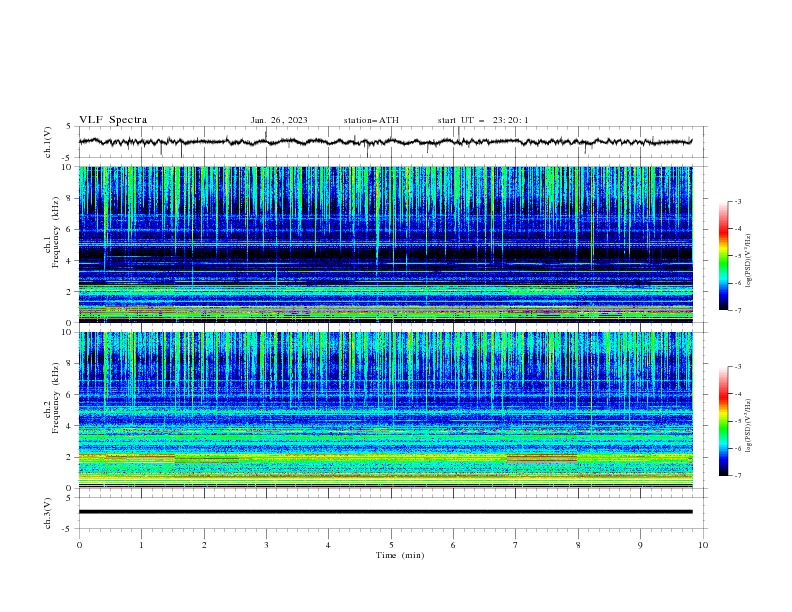Click the ch.1 spectrogram dark band near 4 kHz

[x=385, y=253]
